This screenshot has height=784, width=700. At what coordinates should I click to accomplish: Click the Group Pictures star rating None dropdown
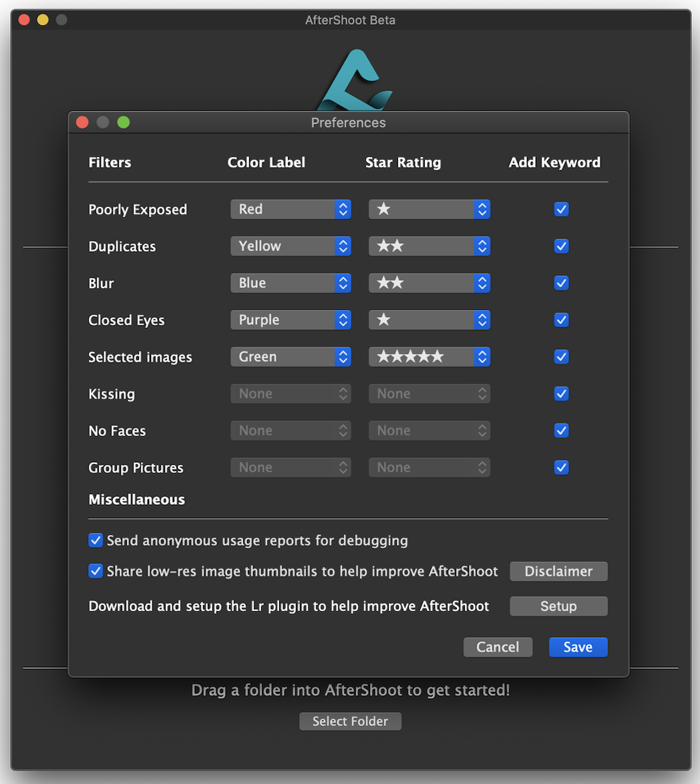[429, 467]
